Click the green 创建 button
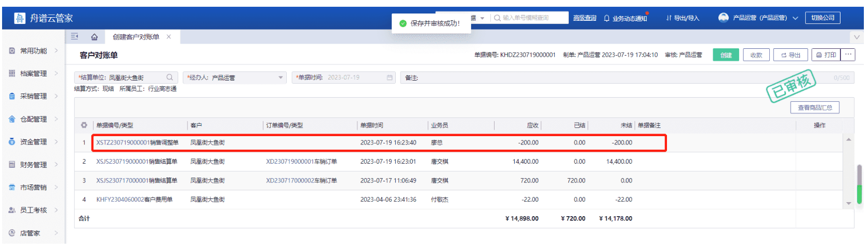Screen dimensions: 868x252 tap(726, 55)
